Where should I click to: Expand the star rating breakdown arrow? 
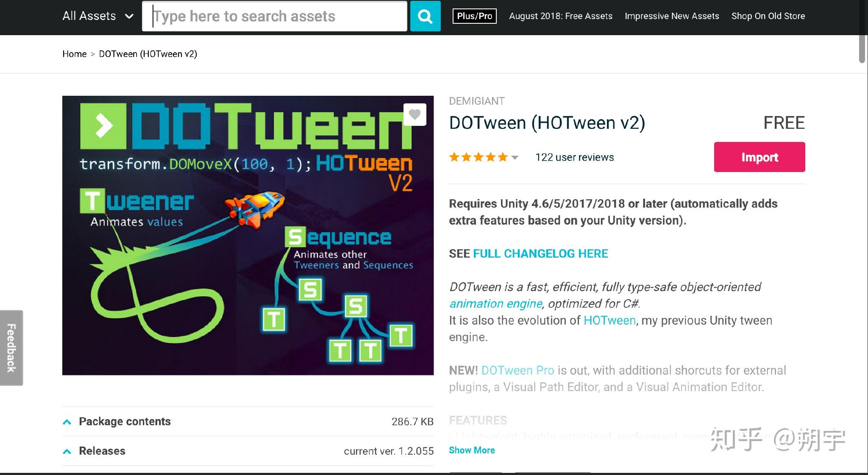(515, 157)
